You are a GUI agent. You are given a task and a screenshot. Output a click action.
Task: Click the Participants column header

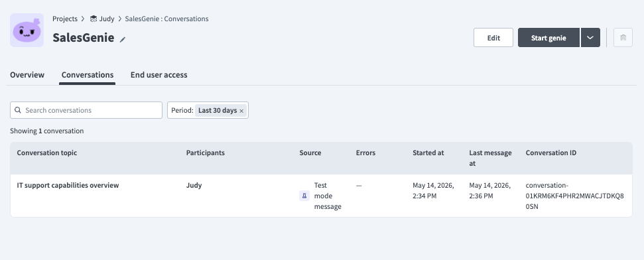tap(206, 153)
